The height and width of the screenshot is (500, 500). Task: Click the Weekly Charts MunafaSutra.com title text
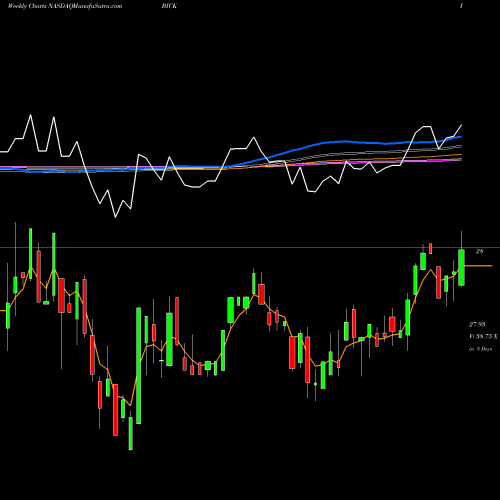[x=65, y=6]
